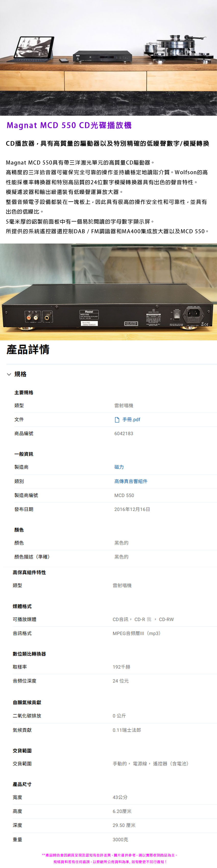This screenshot has width=217, height=868.
Task: Select the height value 6.20厘米
Action: tap(122, 811)
